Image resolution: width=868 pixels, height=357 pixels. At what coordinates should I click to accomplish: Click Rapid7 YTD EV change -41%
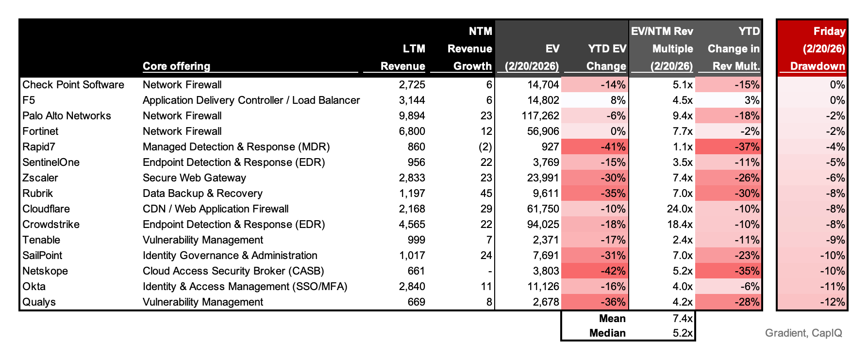pos(613,146)
